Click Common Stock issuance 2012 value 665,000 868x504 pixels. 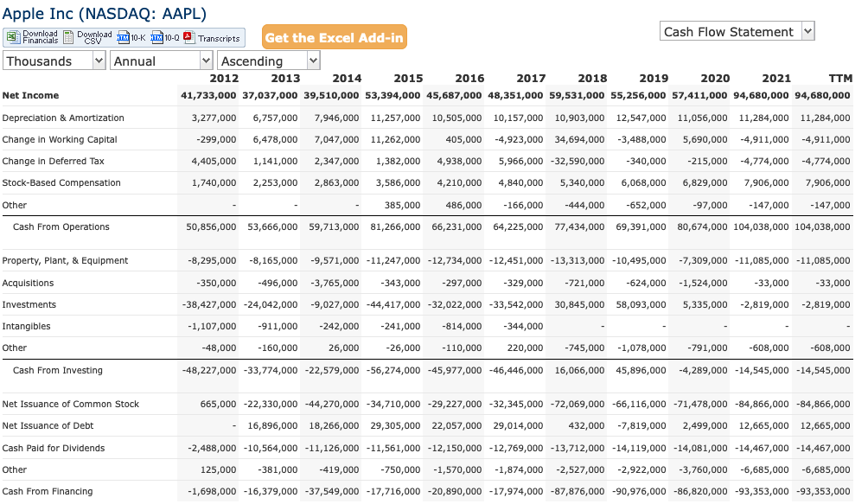pyautogui.click(x=218, y=405)
